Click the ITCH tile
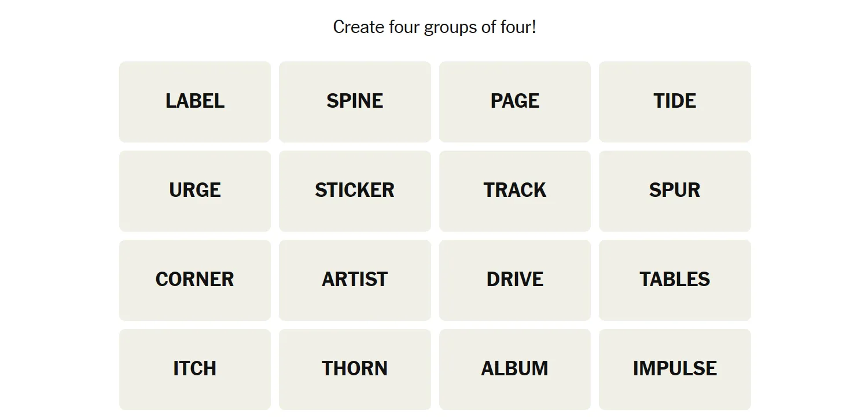The width and height of the screenshot is (868, 417). click(195, 369)
